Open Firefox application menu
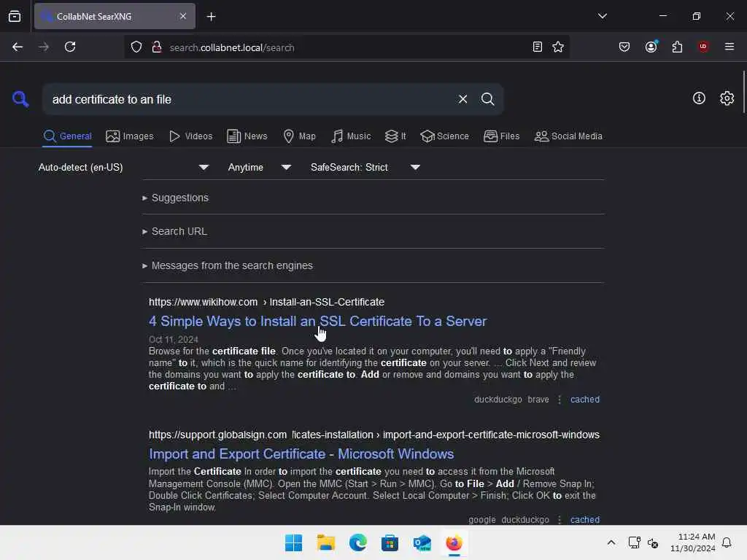 pos(729,47)
